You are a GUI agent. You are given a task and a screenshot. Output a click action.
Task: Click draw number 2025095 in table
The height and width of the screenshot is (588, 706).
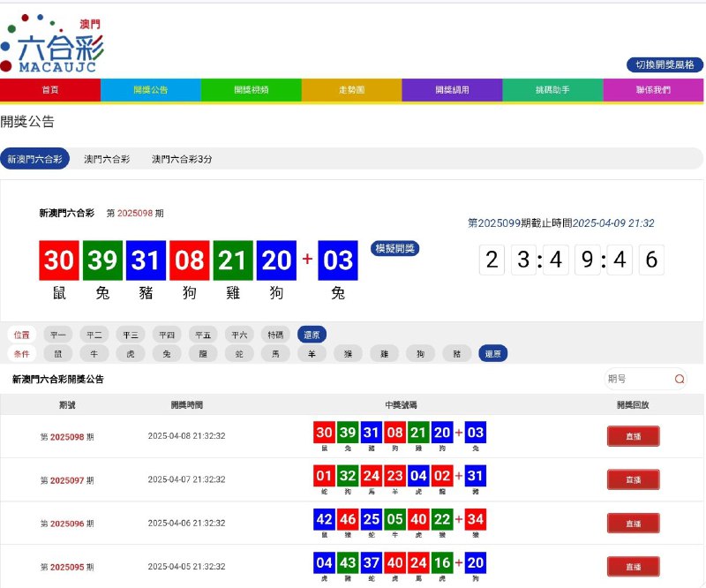(x=67, y=567)
